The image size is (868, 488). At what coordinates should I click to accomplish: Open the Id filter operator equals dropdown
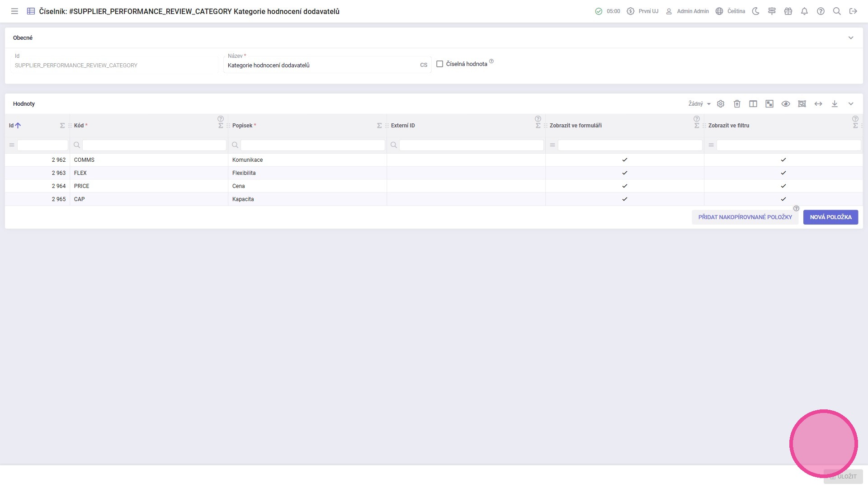coord(12,145)
